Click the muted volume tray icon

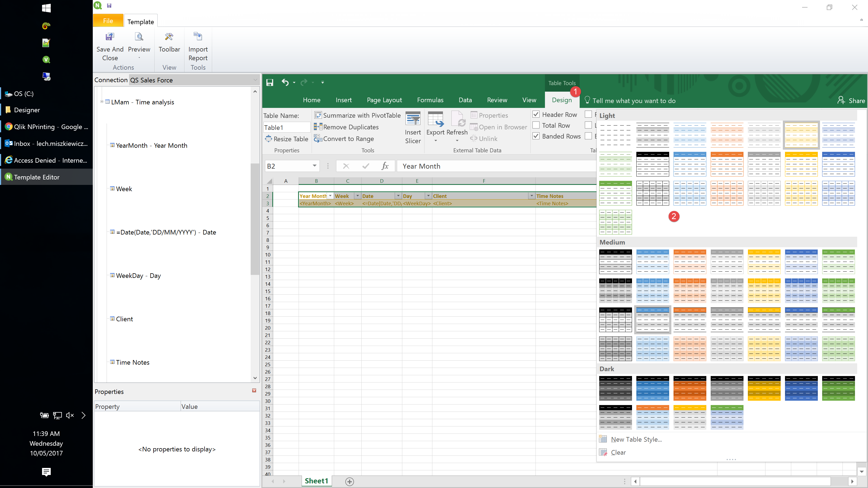(x=70, y=415)
